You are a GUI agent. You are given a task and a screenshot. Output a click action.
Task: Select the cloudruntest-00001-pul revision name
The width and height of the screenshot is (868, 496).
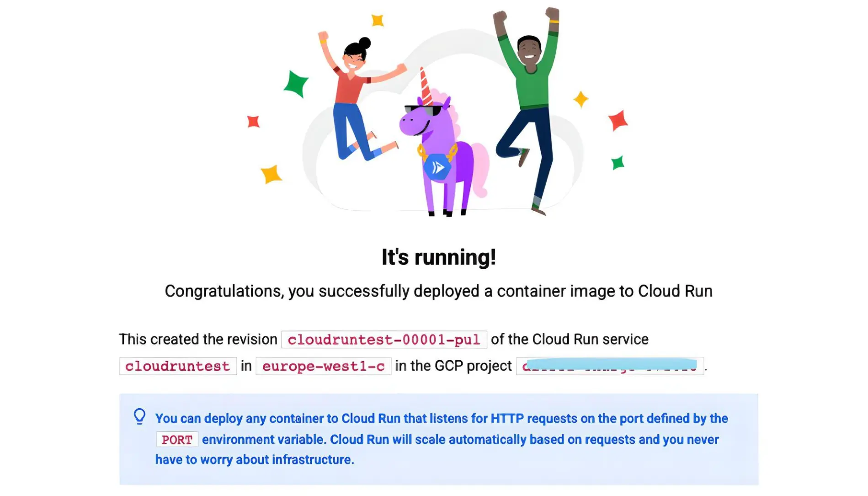[384, 340]
